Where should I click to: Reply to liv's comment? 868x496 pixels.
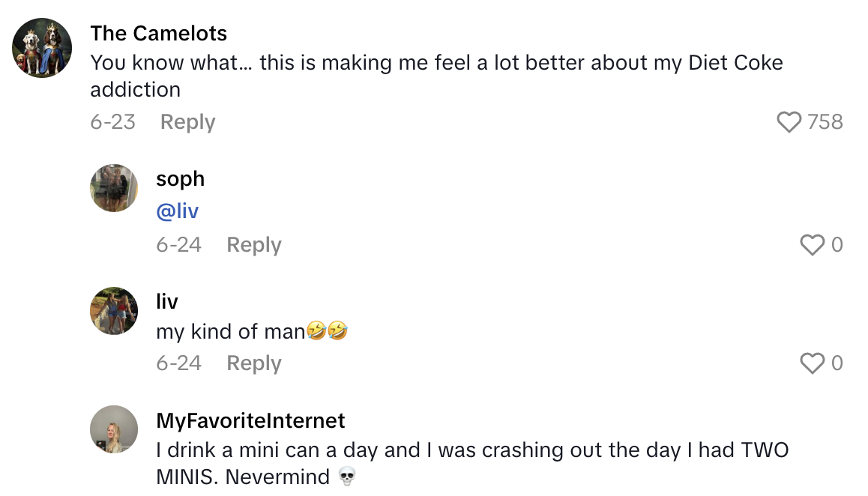(253, 363)
